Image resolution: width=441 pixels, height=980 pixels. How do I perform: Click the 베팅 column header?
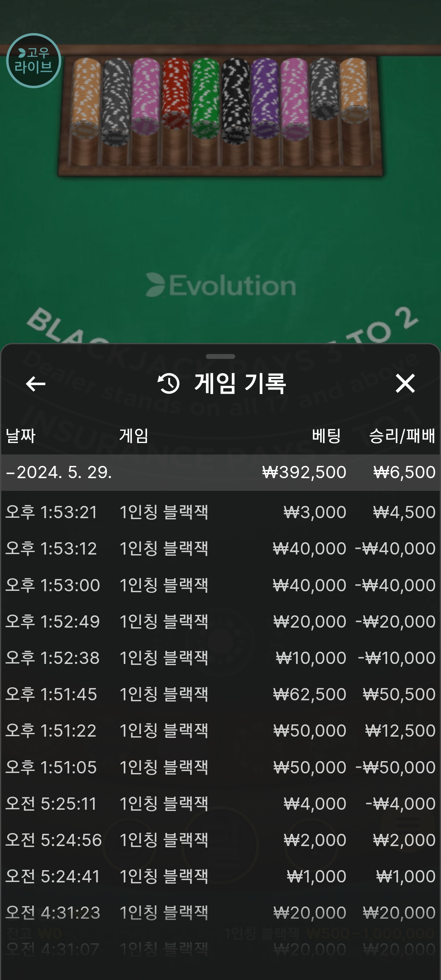(x=326, y=436)
